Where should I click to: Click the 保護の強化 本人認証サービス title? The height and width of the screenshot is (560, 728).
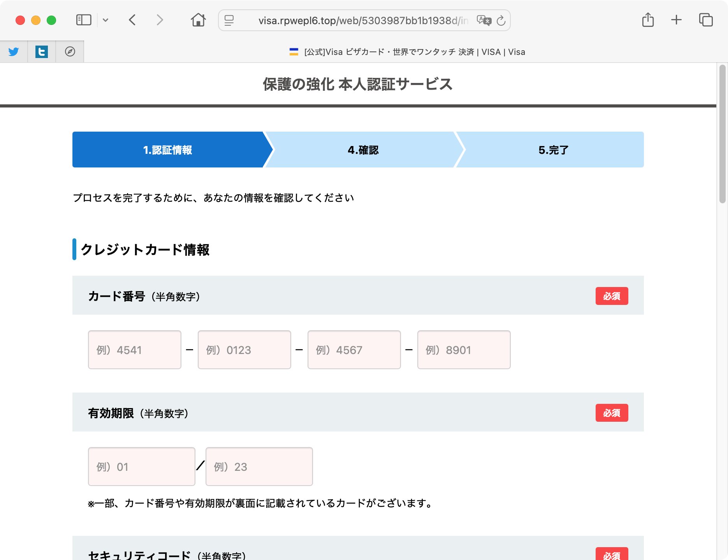[x=357, y=84]
